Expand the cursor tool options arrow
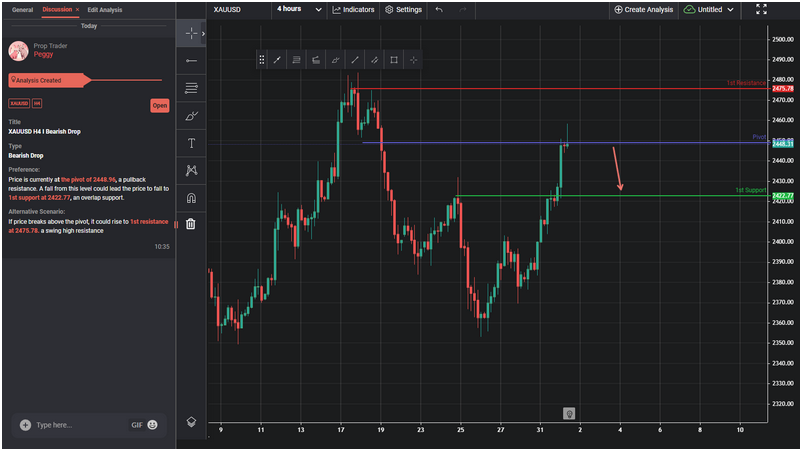Viewport: 800px width, 449px height. (203, 34)
